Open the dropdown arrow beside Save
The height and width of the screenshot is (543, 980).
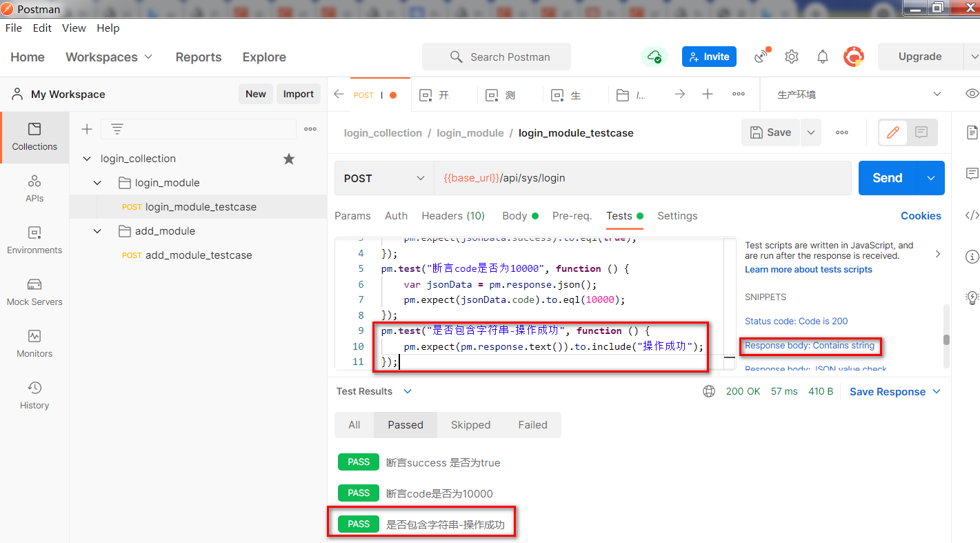click(x=811, y=132)
